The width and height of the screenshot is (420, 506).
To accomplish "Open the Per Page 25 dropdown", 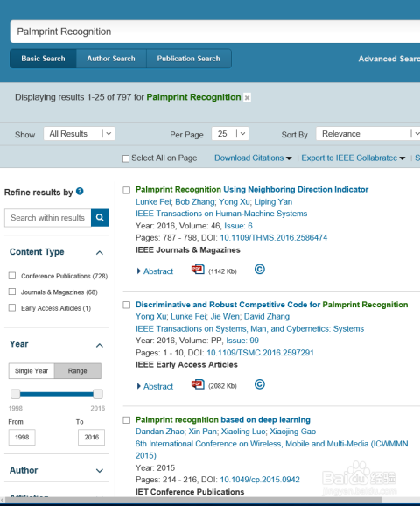I will (230, 134).
